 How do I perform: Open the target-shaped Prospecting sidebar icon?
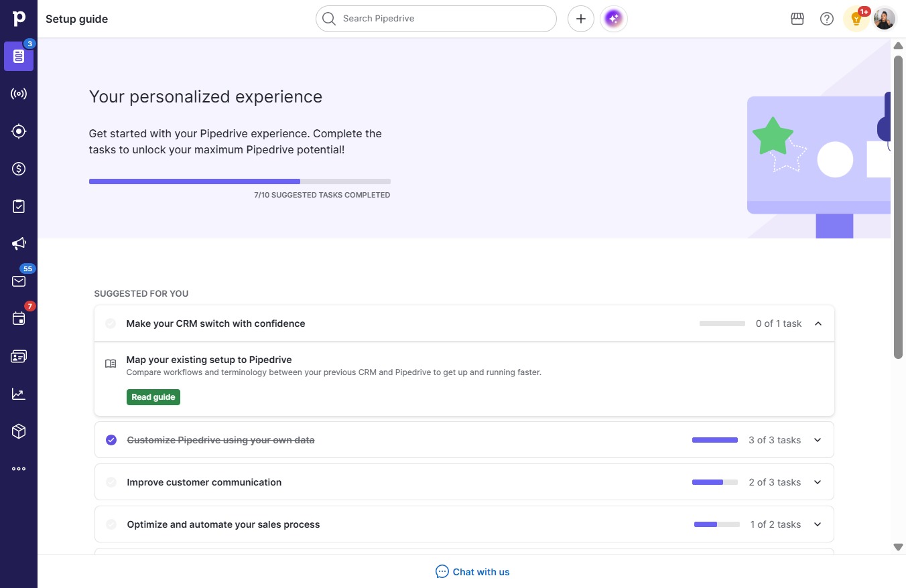coord(19,131)
